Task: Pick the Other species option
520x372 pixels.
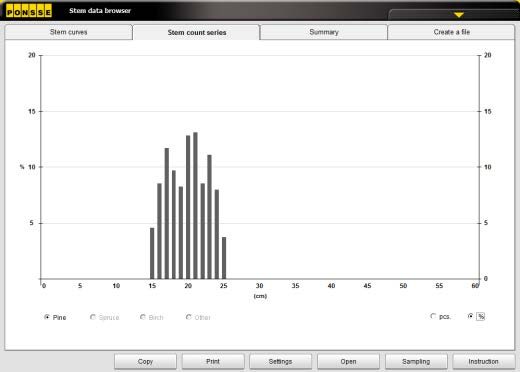Action: pos(189,317)
